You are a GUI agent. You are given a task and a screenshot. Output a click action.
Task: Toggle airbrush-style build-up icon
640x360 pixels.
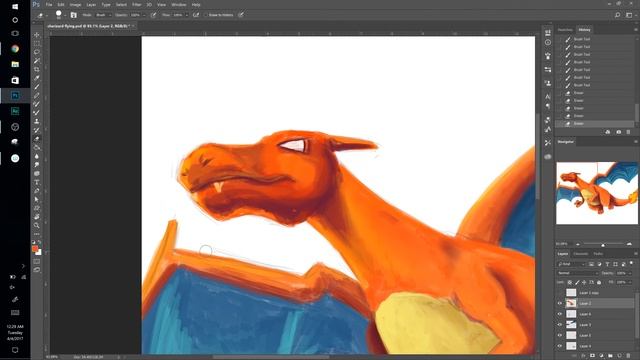[x=196, y=15]
